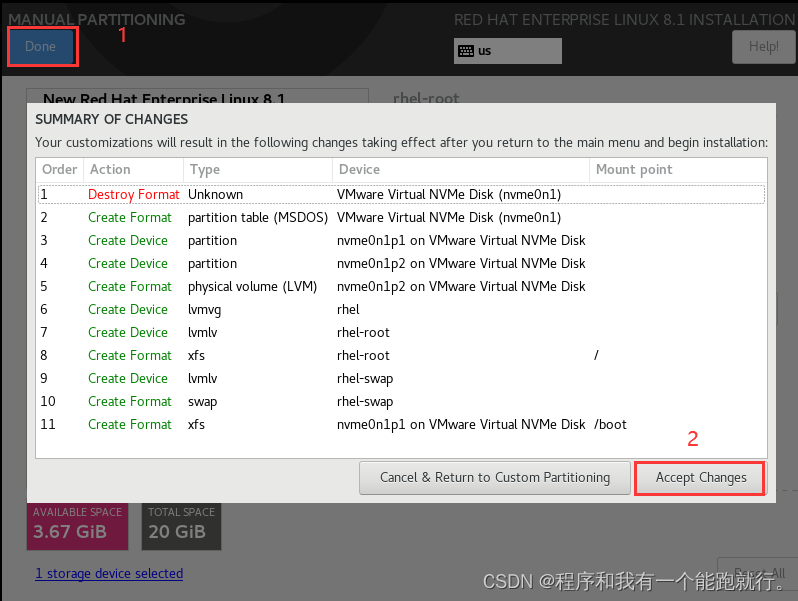
Task: Select row 10 swap rhel-swap
Action: point(402,402)
